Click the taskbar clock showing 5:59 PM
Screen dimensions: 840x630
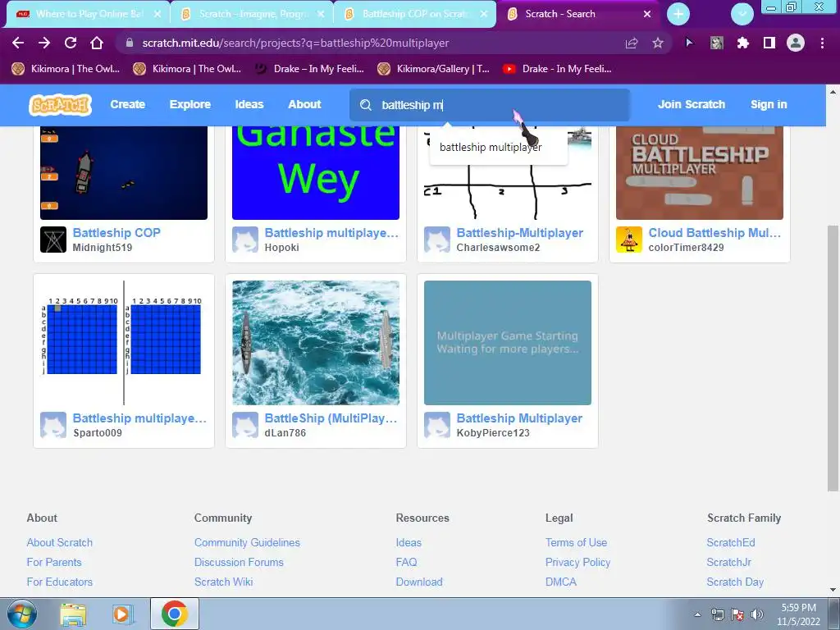click(x=798, y=614)
